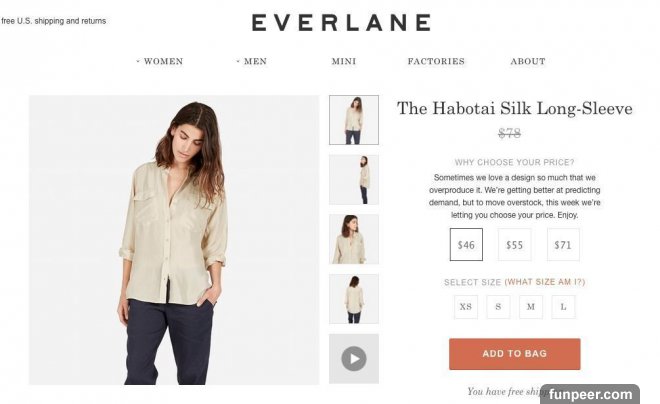Show the back view thumbnail
Screen dimensions: 660x404
pos(354,299)
